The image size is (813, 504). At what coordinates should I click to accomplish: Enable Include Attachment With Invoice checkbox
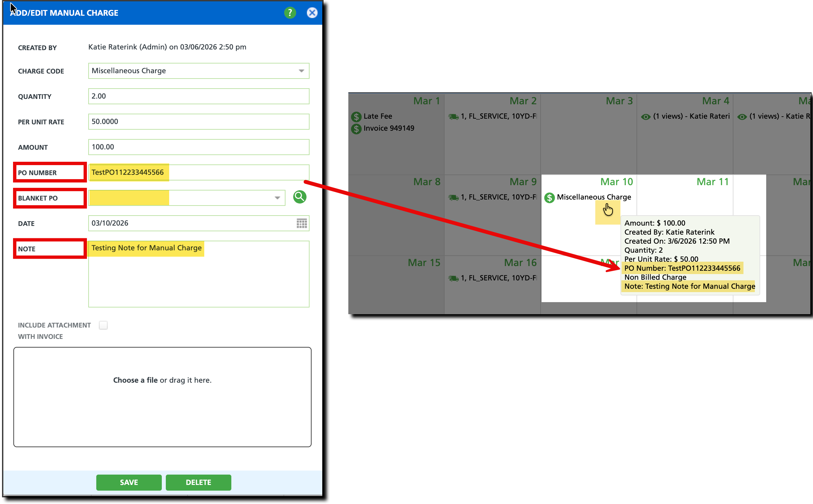tap(103, 325)
